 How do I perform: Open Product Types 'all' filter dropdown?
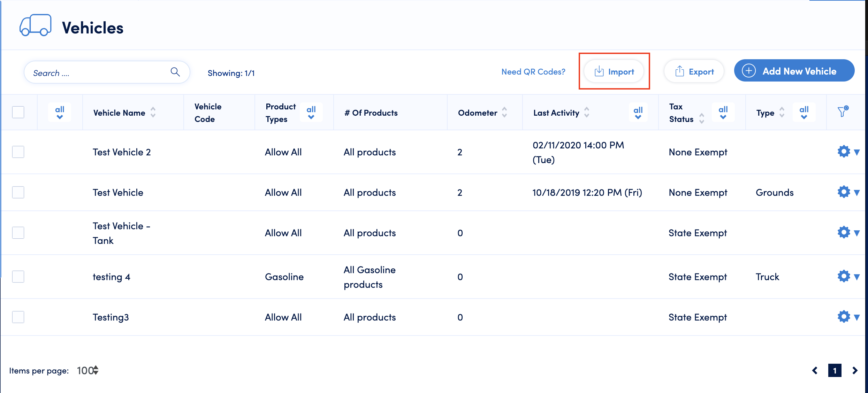click(x=311, y=112)
